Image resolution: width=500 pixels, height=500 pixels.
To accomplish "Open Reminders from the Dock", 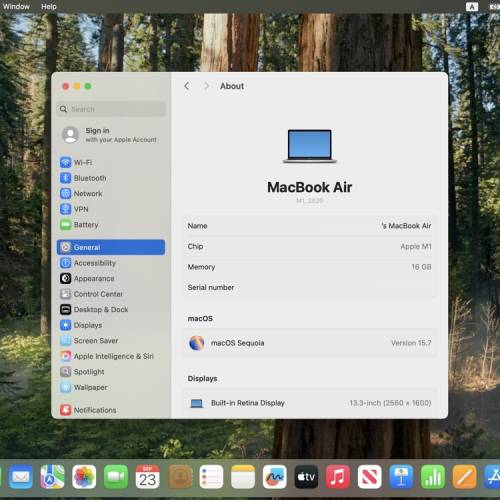I will point(211,477).
